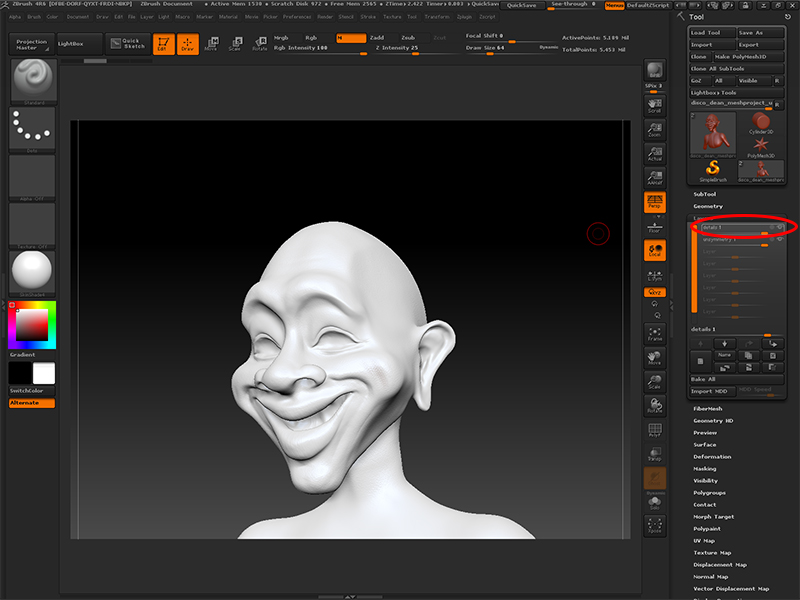Open the Document menu
The image size is (800, 600).
(x=78, y=17)
